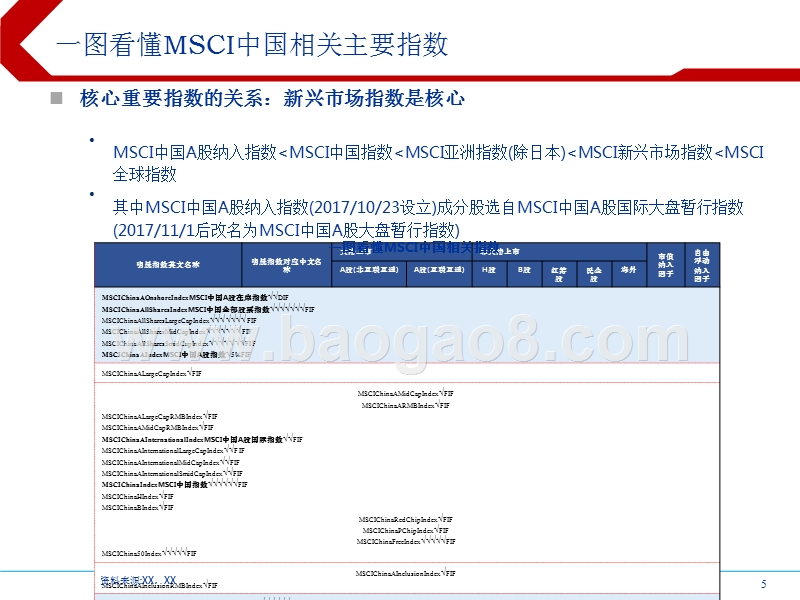Click the row 'MSCIChinaAllSharesMidCapIndex'
800x600 pixels.
(x=177, y=332)
